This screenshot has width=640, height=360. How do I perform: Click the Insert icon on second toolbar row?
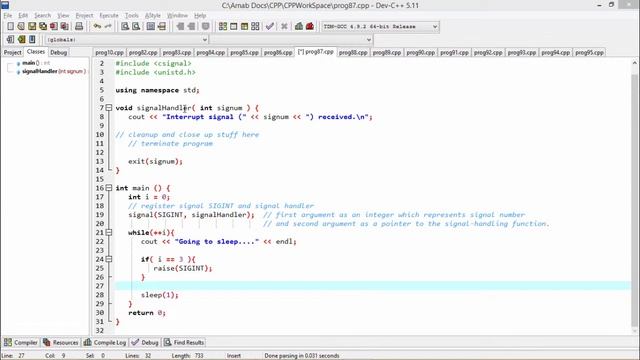click(10, 40)
